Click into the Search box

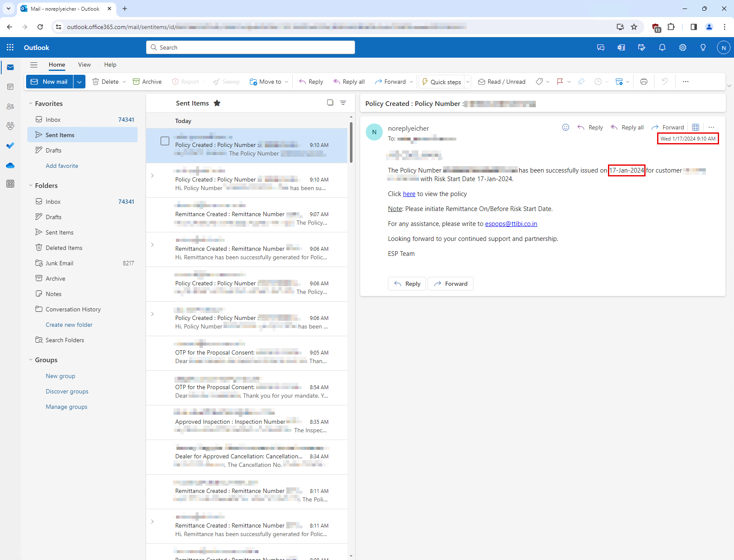pyautogui.click(x=250, y=47)
